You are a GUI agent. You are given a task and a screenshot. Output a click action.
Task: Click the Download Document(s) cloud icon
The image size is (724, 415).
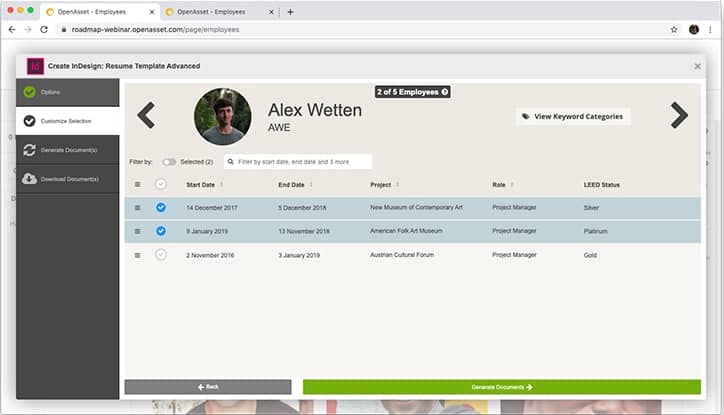[30, 179]
